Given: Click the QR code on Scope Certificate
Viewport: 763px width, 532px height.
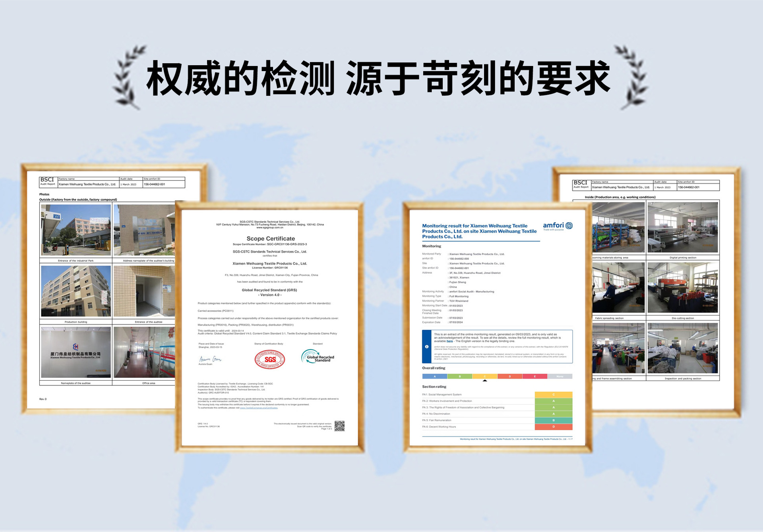Looking at the screenshot, I should pos(339,426).
